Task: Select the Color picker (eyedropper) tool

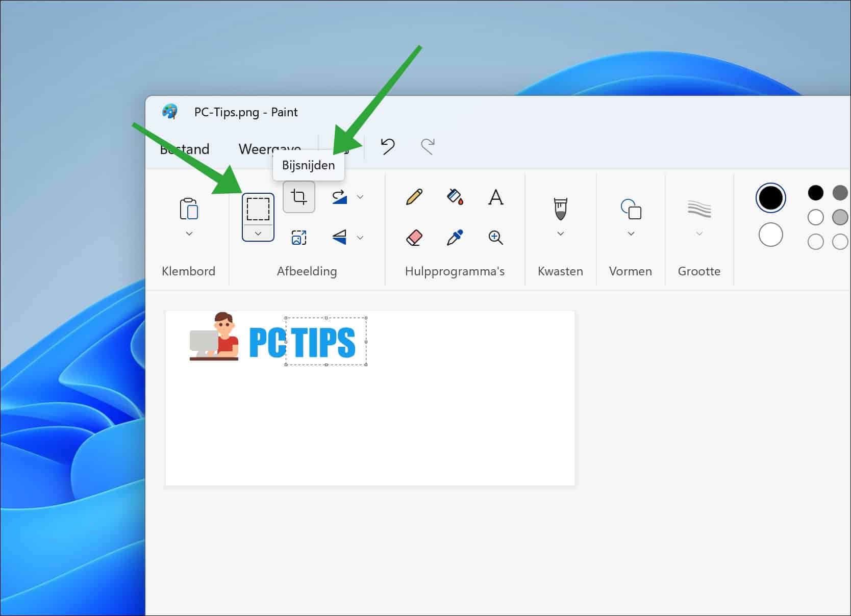Action: click(455, 237)
